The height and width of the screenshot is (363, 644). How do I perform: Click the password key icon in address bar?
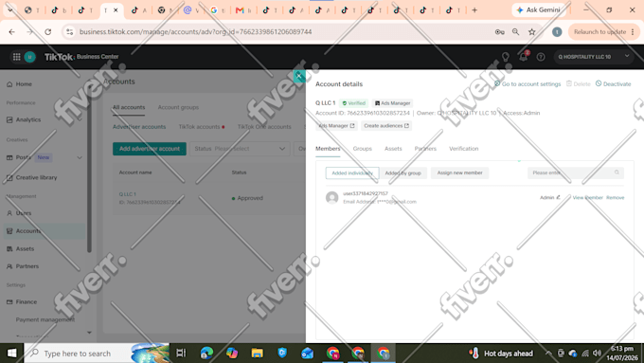click(x=499, y=31)
